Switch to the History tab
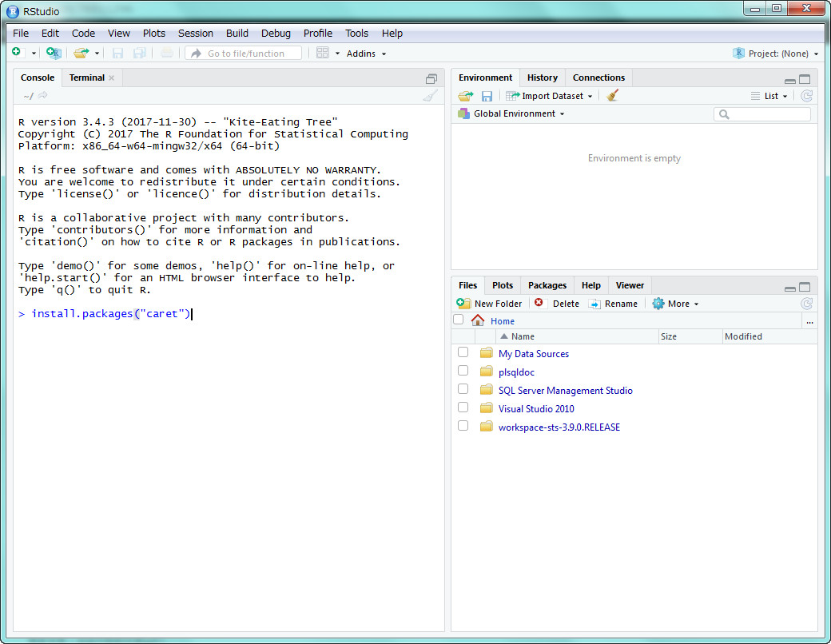The height and width of the screenshot is (644, 831). coord(543,78)
